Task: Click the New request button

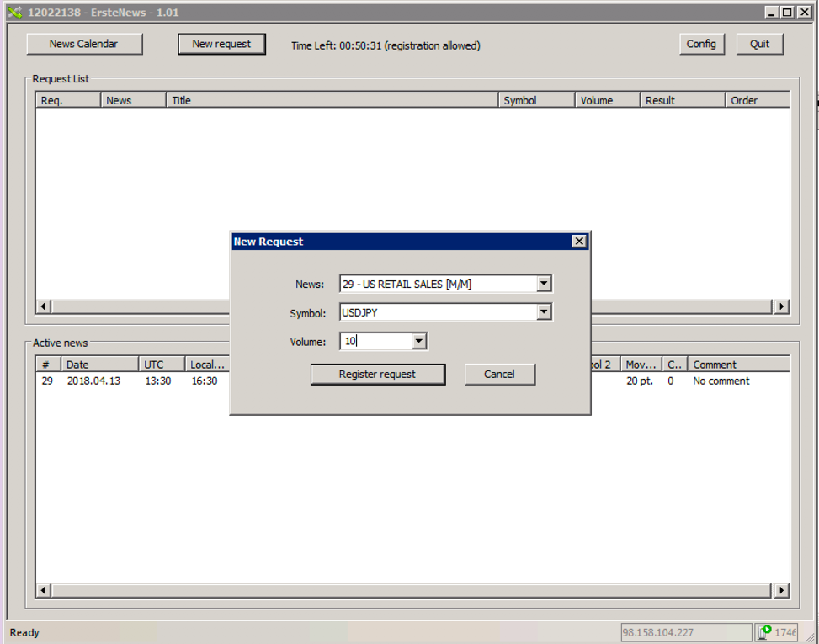Action: (221, 44)
